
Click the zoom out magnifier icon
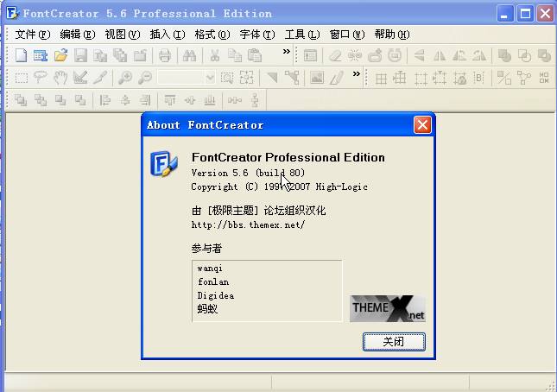coord(145,78)
